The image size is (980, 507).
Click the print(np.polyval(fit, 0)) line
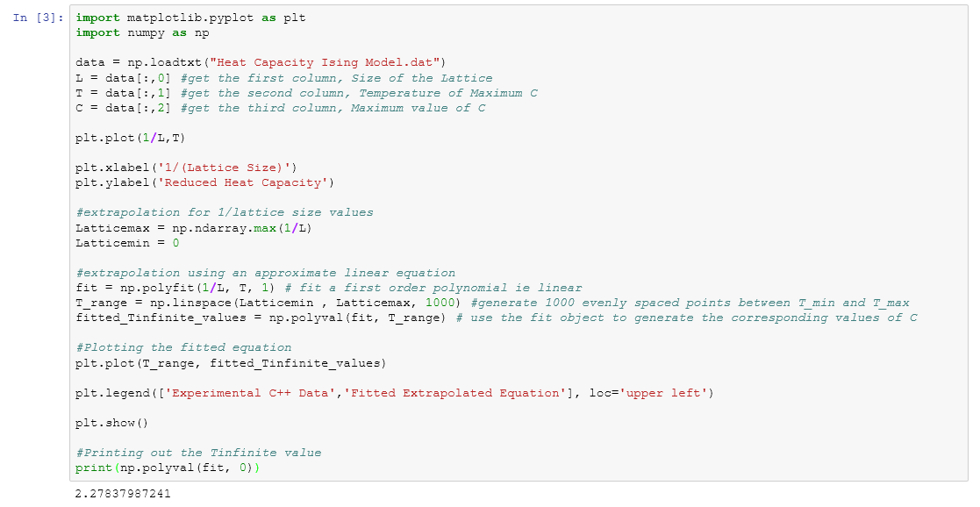(x=168, y=468)
